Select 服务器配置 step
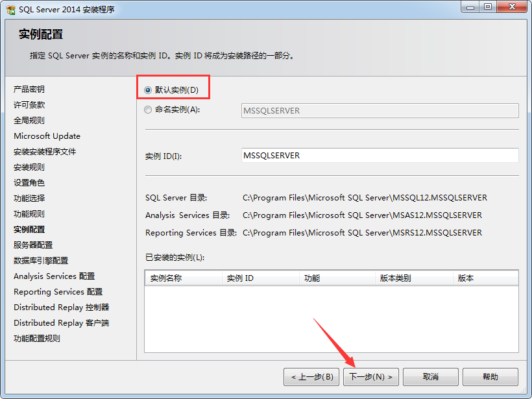Viewport: 532px width, 399px height. tap(33, 245)
